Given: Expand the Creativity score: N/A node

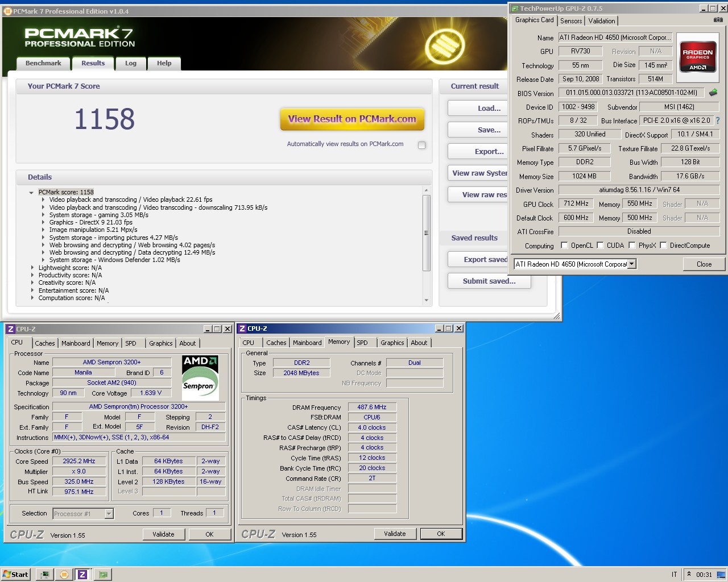Looking at the screenshot, I should tap(32, 282).
